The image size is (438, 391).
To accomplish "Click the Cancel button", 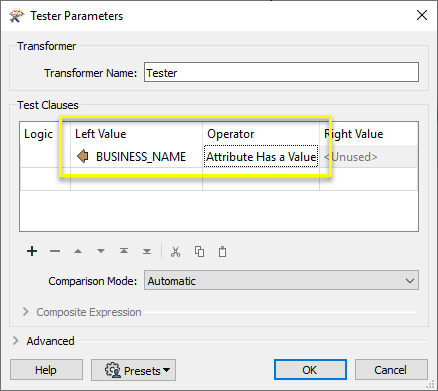I will click(391, 370).
